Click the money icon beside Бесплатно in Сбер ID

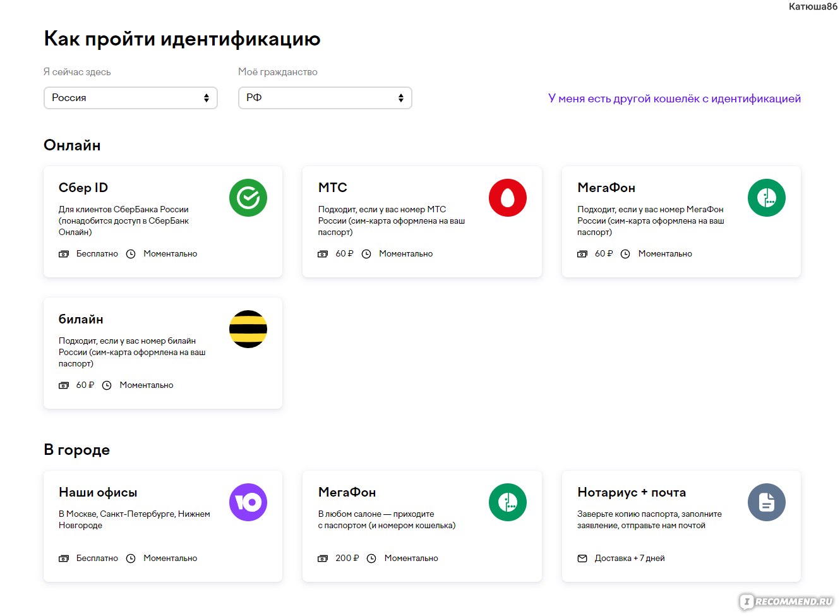64,254
